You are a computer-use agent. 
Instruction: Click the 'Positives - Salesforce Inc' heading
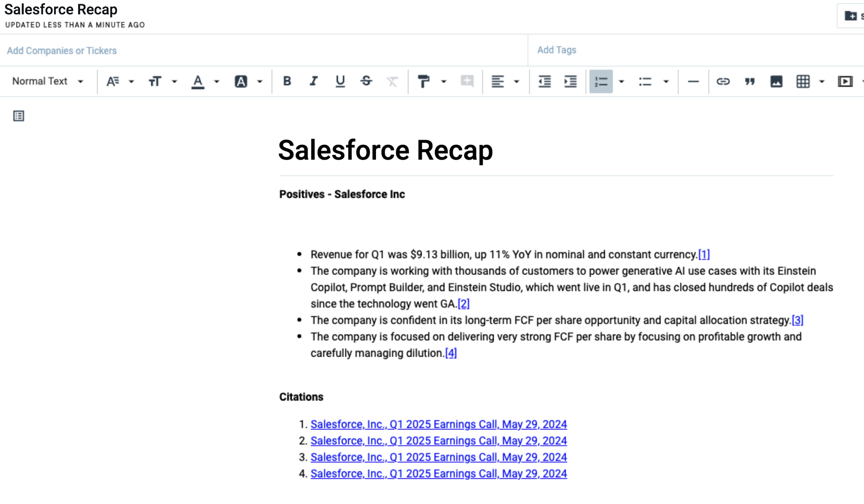coord(342,194)
